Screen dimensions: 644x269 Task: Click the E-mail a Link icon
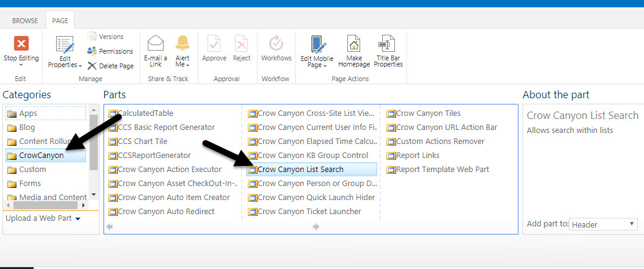tap(156, 44)
